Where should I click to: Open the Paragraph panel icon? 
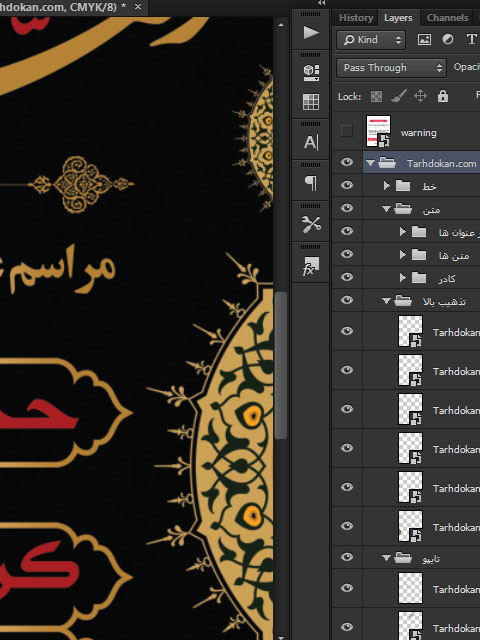click(311, 183)
